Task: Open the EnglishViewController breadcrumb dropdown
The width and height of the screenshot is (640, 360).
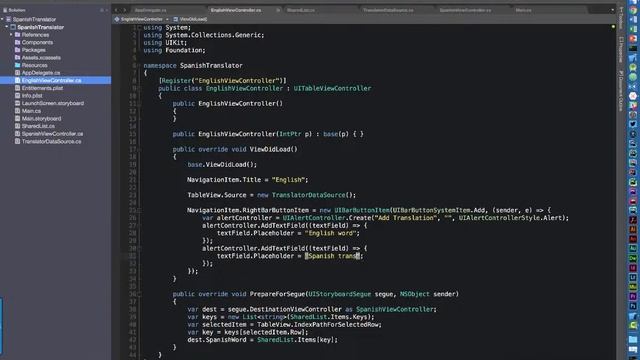Action: tap(141, 19)
